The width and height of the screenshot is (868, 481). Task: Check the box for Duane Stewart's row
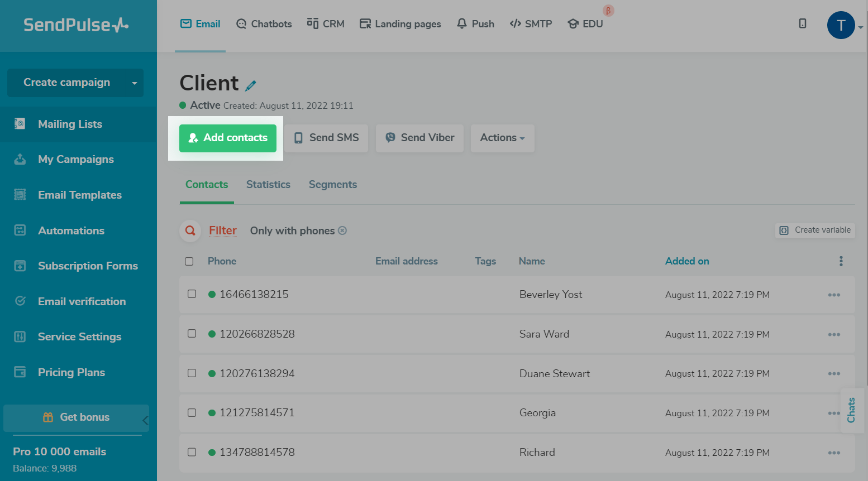pyautogui.click(x=192, y=373)
